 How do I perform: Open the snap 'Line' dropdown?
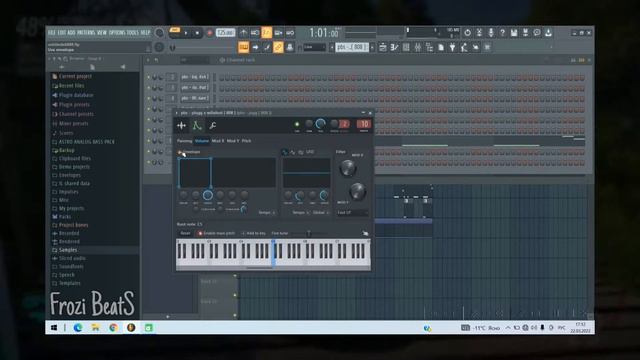[314, 47]
